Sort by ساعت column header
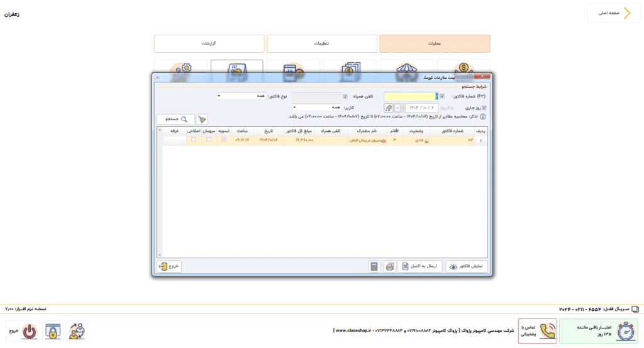The image size is (644, 348). [242, 131]
